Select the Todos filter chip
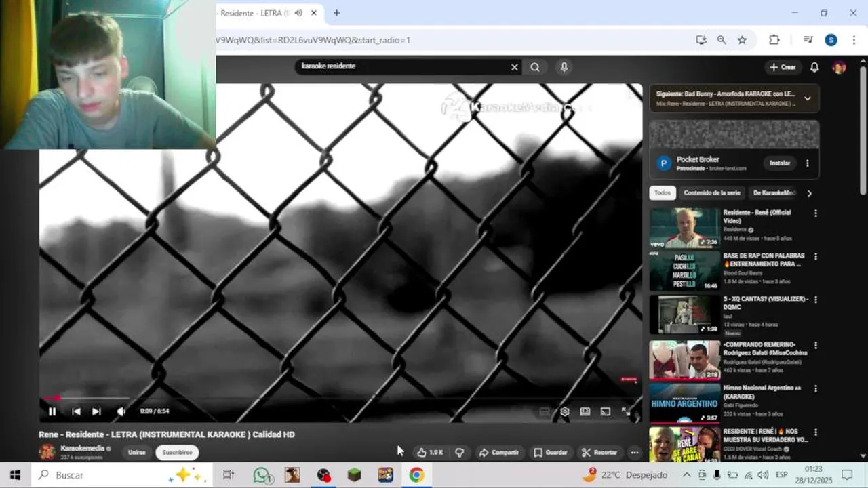The width and height of the screenshot is (868, 488). click(663, 193)
